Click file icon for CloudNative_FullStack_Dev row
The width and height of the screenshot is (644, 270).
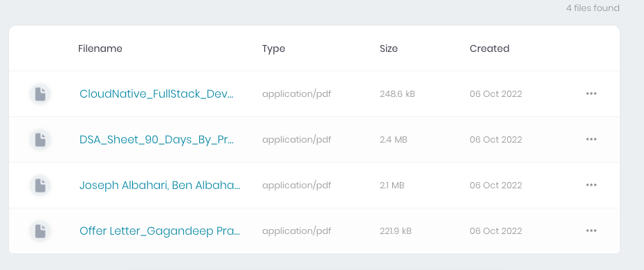point(40,94)
